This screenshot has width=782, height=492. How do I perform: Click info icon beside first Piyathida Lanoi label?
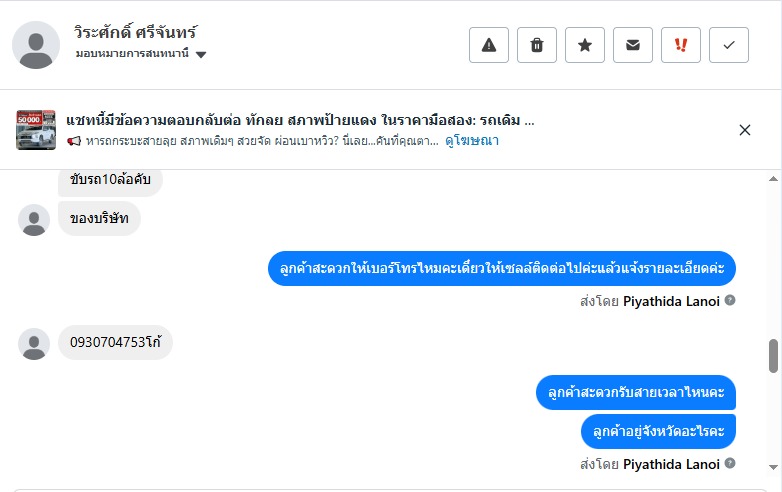(x=730, y=300)
